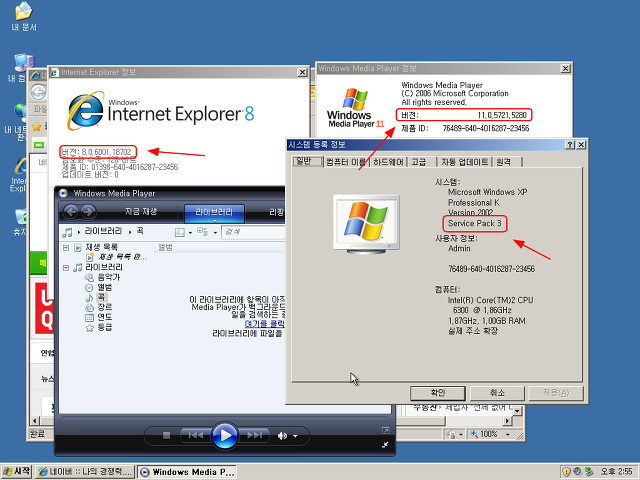Click Media Player forward navigation arrow
The width and height of the screenshot is (640, 480).
(88, 211)
